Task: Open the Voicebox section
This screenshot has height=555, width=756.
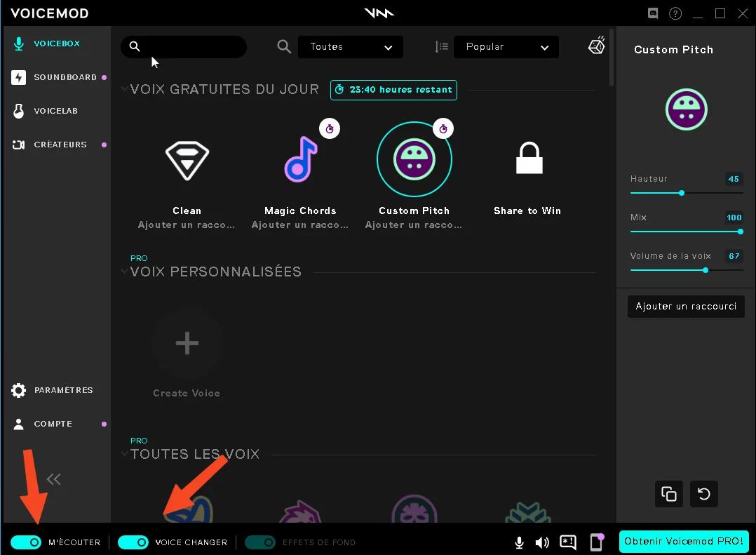Action: tap(47, 44)
